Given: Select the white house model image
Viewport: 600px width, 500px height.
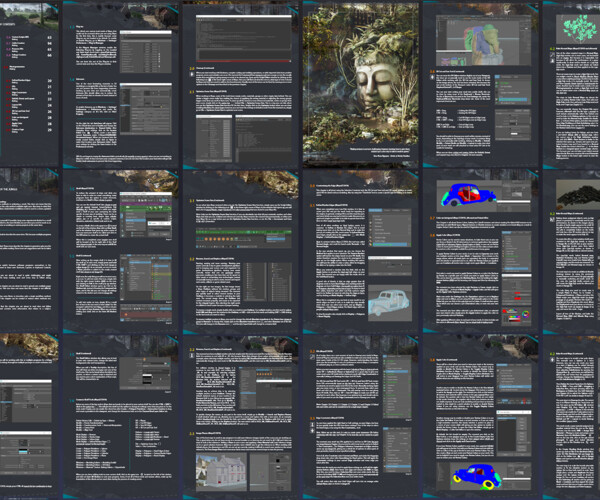Looking at the screenshot, I should (221, 472).
